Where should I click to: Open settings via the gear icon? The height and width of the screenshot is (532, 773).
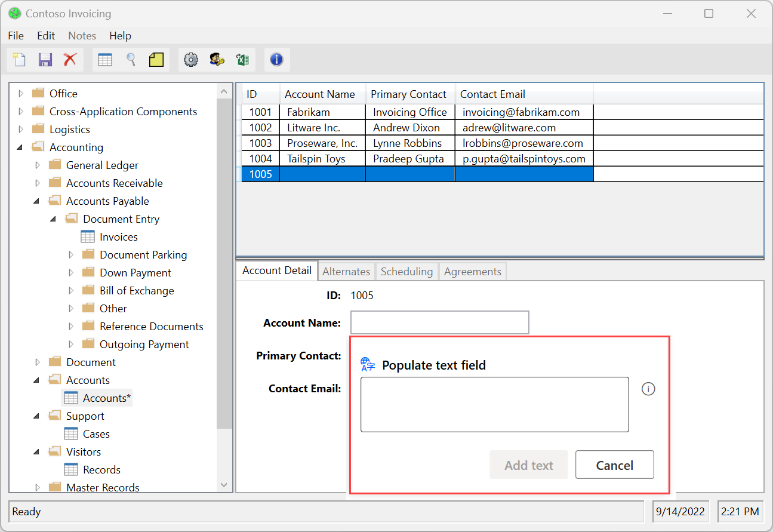click(x=191, y=60)
